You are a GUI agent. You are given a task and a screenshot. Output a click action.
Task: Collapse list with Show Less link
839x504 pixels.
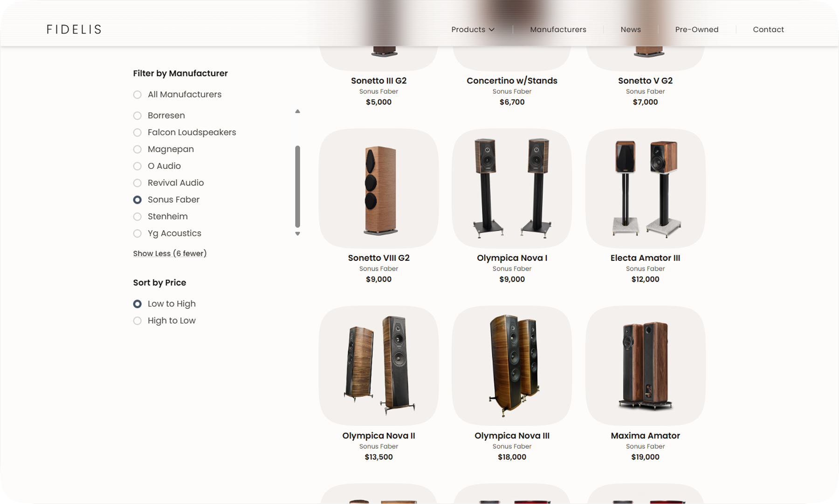(x=170, y=253)
